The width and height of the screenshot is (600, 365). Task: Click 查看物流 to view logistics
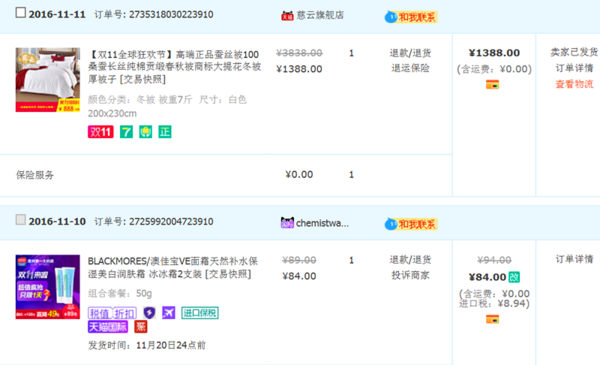(x=574, y=84)
